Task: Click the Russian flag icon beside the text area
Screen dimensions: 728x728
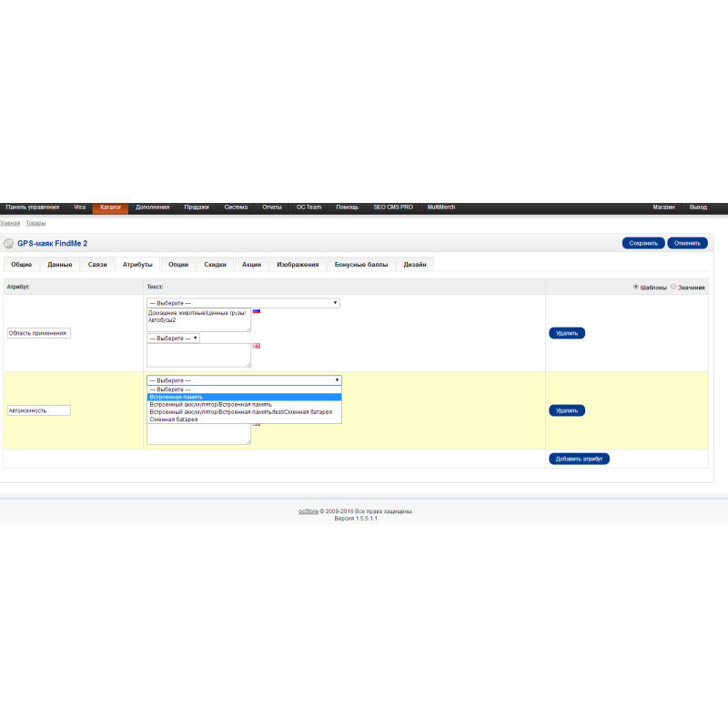Action: pos(257,311)
